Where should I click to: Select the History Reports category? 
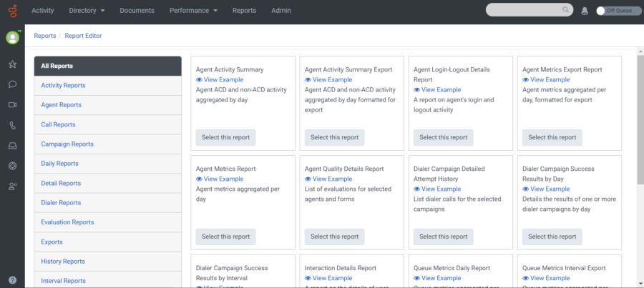click(x=107, y=262)
